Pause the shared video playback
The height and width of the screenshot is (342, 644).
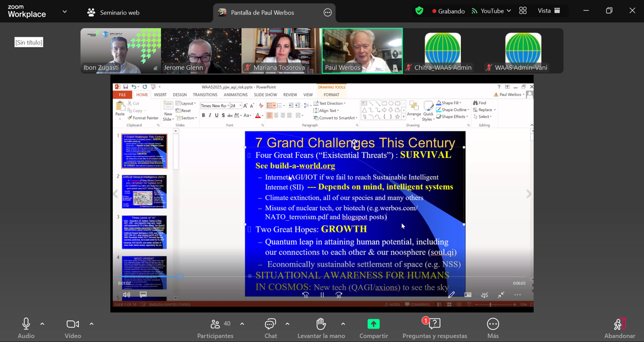pyautogui.click(x=322, y=295)
